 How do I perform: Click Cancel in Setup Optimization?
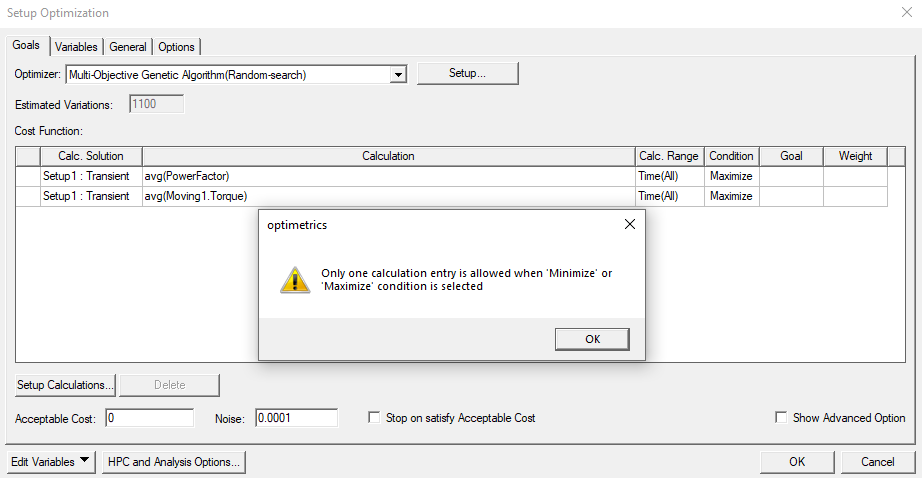point(876,462)
